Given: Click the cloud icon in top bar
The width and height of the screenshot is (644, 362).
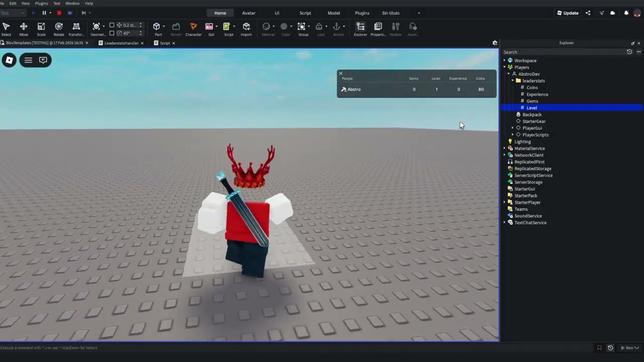Looking at the screenshot, I should (612, 13).
